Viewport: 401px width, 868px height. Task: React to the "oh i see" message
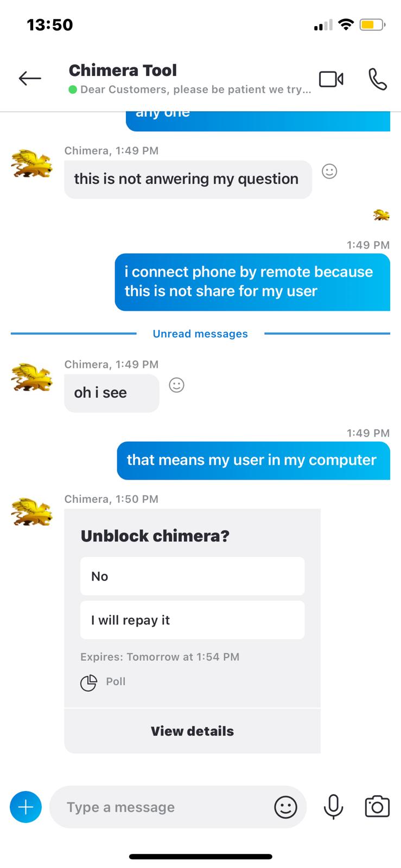coord(176,385)
